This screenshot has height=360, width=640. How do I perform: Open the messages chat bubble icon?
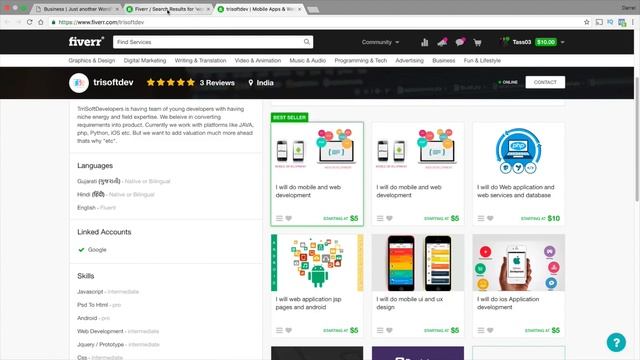[460, 42]
